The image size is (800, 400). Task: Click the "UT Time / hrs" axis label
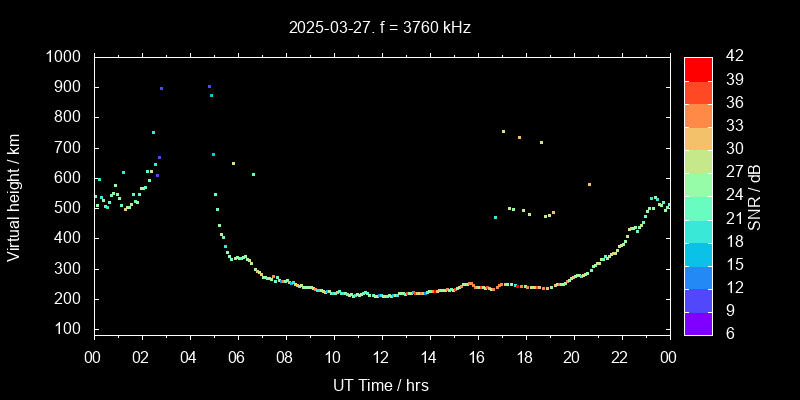pos(380,384)
